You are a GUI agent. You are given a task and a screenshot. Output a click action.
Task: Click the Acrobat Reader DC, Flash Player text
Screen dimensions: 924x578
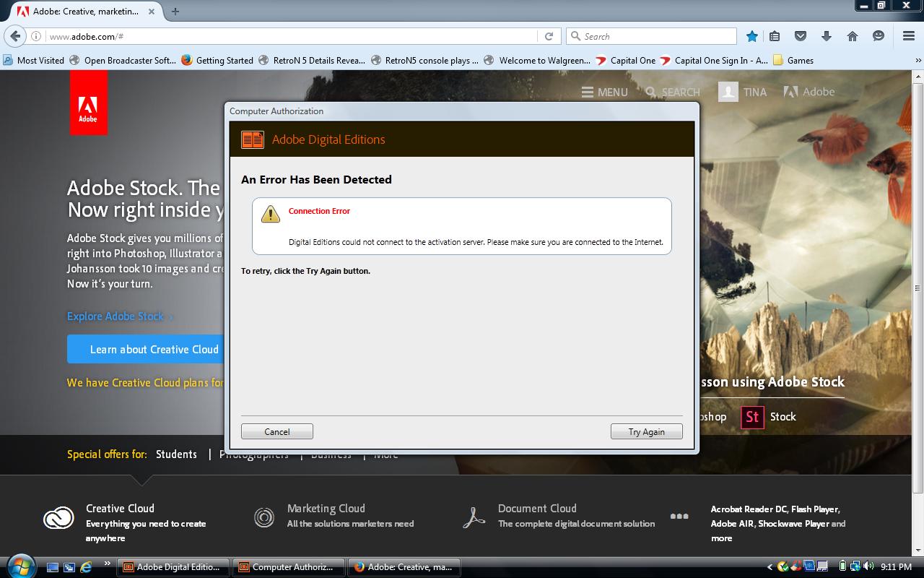[x=775, y=509]
